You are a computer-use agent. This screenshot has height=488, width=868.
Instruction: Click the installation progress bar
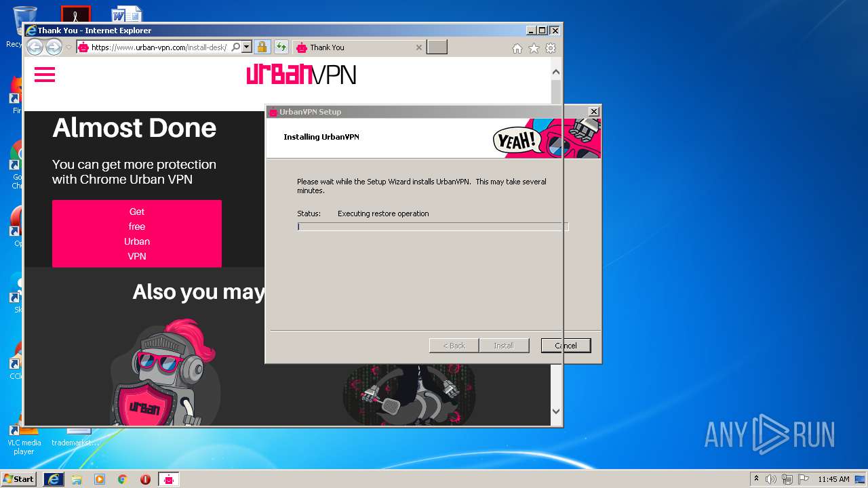pyautogui.click(x=433, y=226)
